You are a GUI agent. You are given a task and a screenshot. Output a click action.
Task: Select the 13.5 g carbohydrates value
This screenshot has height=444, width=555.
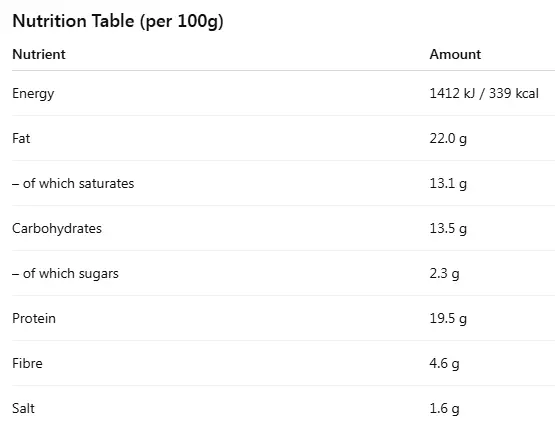[448, 229]
